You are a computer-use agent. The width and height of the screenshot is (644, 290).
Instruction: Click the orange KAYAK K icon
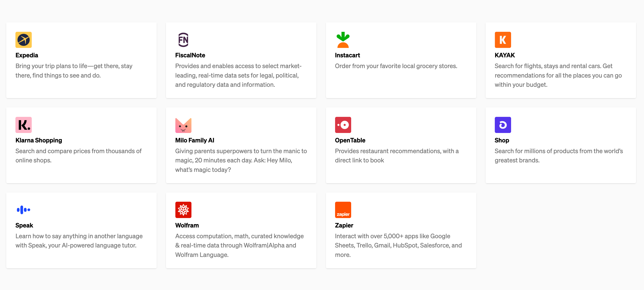[x=503, y=40]
